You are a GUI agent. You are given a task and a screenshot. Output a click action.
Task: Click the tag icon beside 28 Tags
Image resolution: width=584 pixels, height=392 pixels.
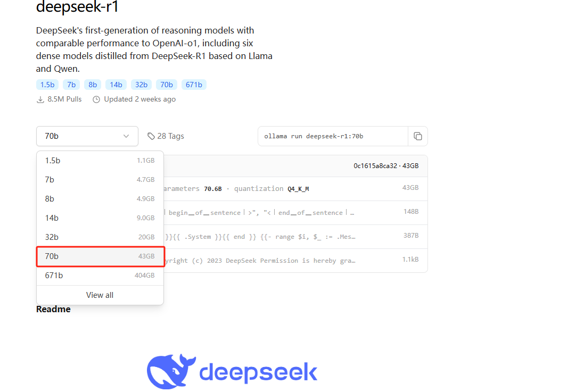pyautogui.click(x=151, y=136)
